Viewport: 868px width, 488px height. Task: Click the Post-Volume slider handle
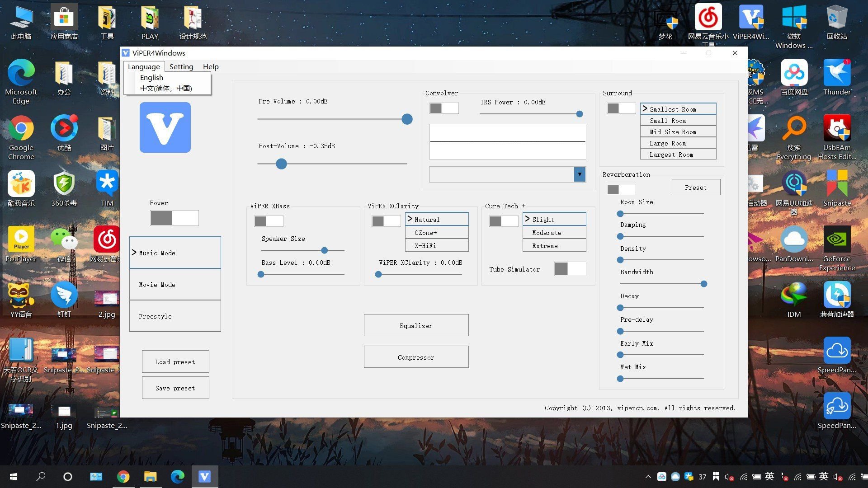pyautogui.click(x=281, y=164)
